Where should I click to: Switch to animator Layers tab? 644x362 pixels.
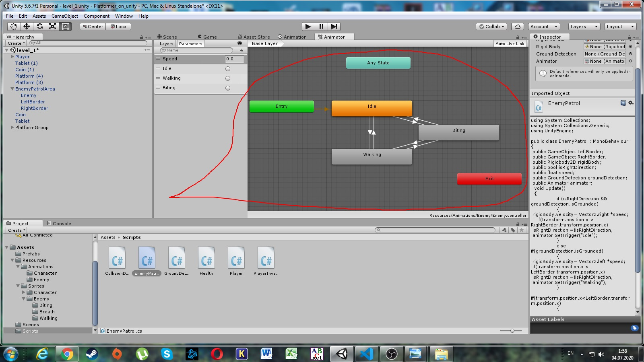tap(166, 43)
